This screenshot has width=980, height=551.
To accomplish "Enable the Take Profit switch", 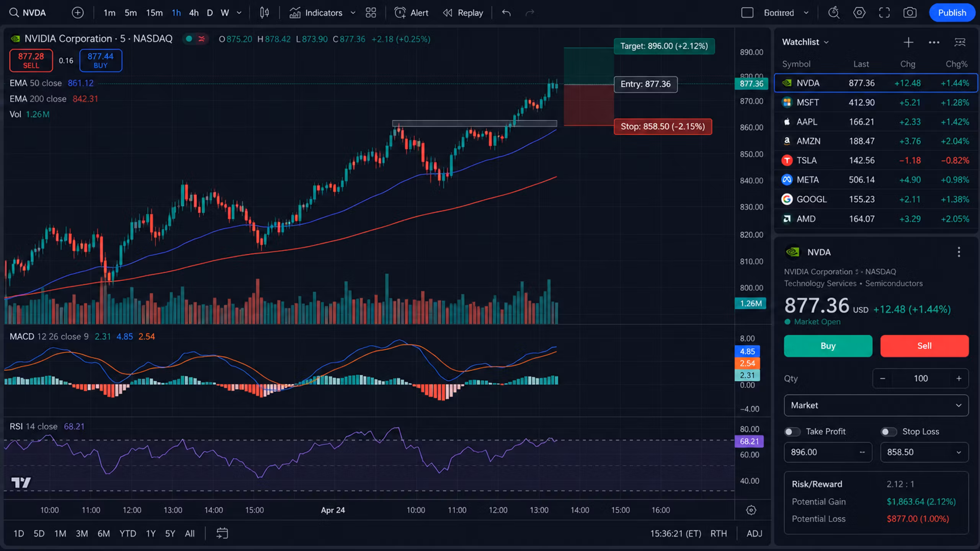I will (x=792, y=432).
